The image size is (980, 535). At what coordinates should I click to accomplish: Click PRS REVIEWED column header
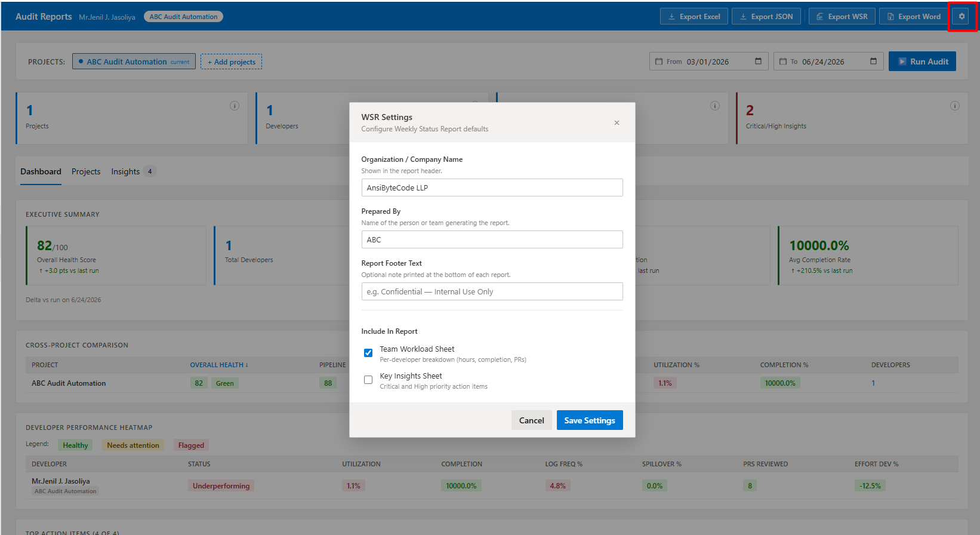765,464
